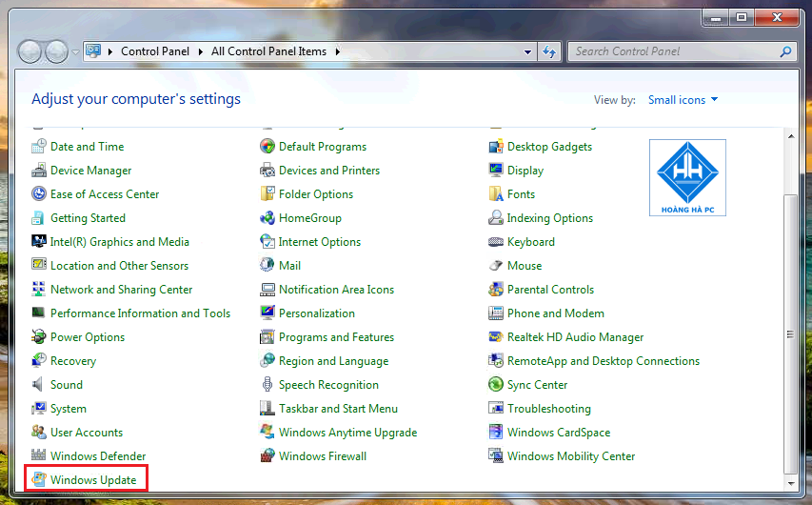Click the Forward navigation button
Viewport: 812px width, 505px height.
pyautogui.click(x=56, y=51)
